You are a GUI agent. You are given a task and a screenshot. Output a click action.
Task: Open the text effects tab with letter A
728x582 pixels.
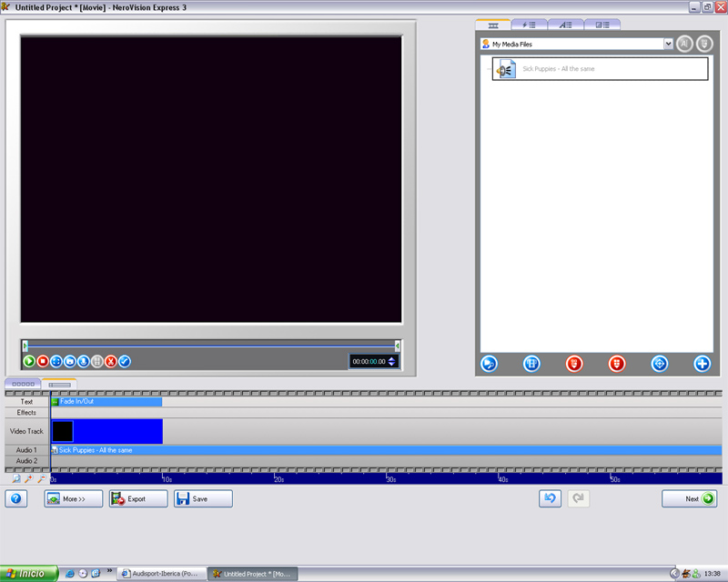click(565, 25)
